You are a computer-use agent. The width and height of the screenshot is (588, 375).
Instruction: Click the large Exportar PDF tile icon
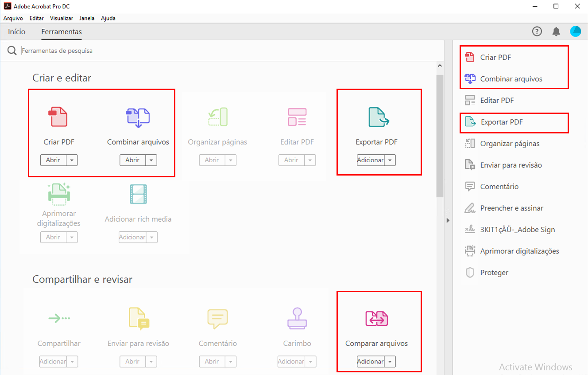378,117
